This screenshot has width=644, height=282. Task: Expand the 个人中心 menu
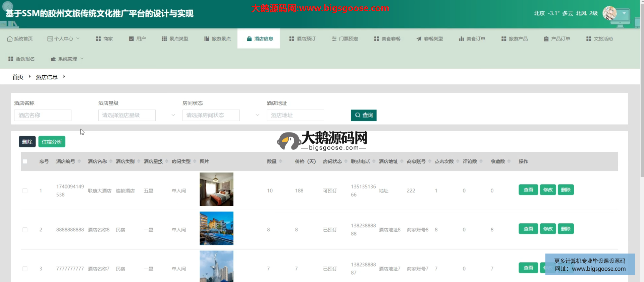click(63, 39)
